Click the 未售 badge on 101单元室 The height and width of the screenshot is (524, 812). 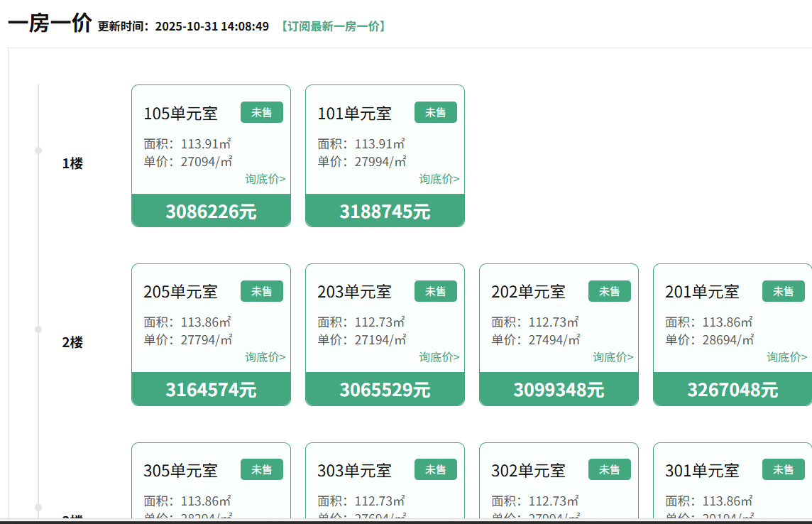pos(435,112)
